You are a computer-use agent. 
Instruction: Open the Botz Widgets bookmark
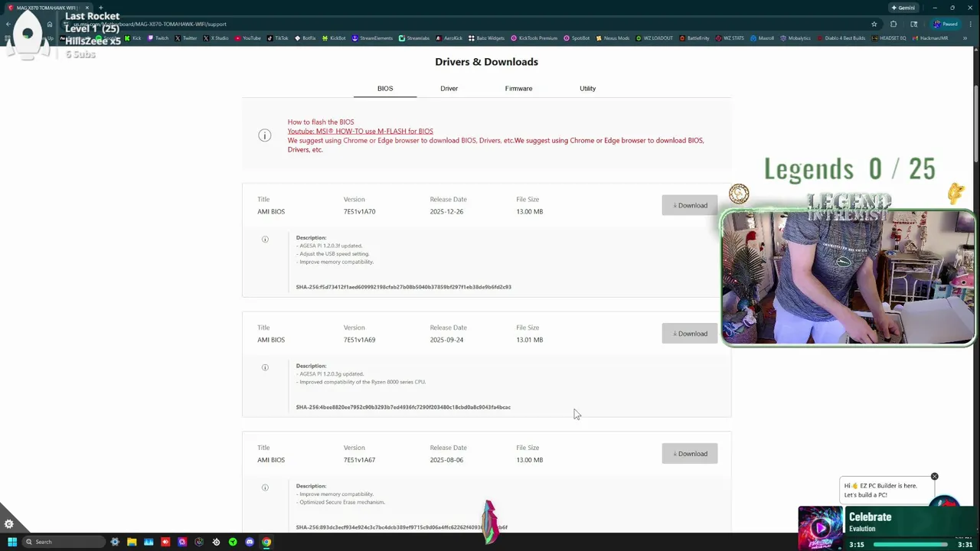tap(486, 38)
